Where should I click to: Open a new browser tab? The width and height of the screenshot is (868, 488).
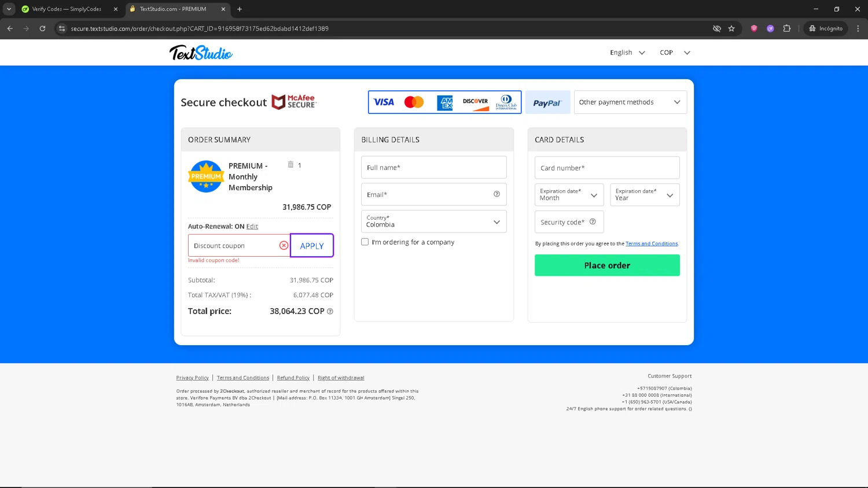[x=240, y=9]
